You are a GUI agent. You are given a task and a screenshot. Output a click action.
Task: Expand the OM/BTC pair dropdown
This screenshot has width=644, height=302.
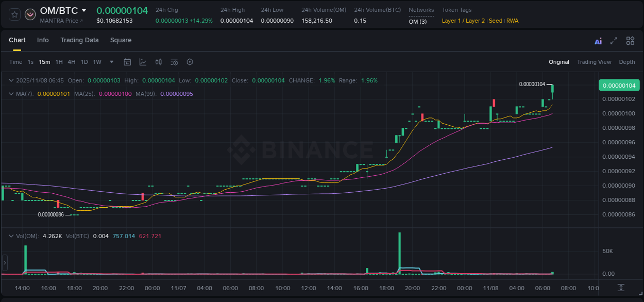point(83,10)
